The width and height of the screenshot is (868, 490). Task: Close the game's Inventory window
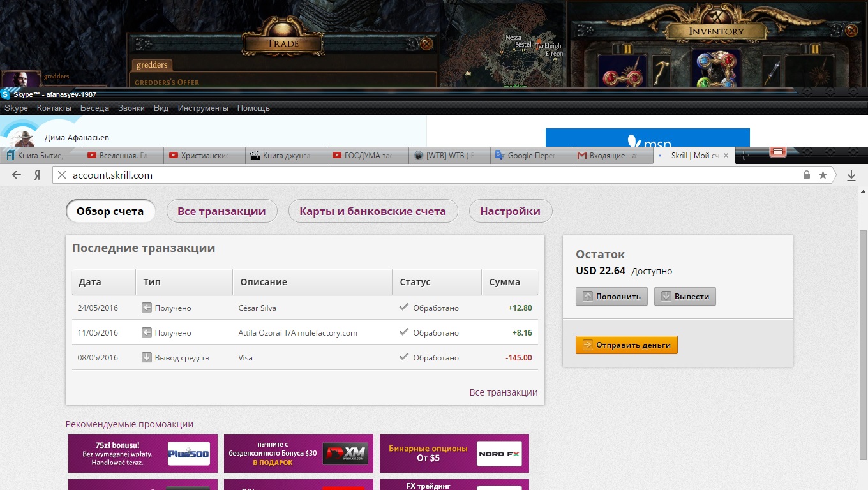[851, 30]
